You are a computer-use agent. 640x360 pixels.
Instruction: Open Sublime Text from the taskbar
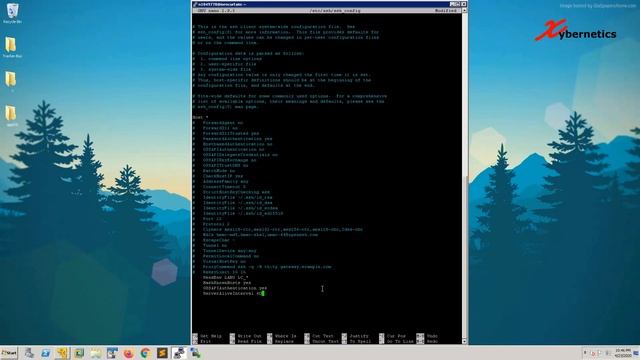click(x=162, y=353)
